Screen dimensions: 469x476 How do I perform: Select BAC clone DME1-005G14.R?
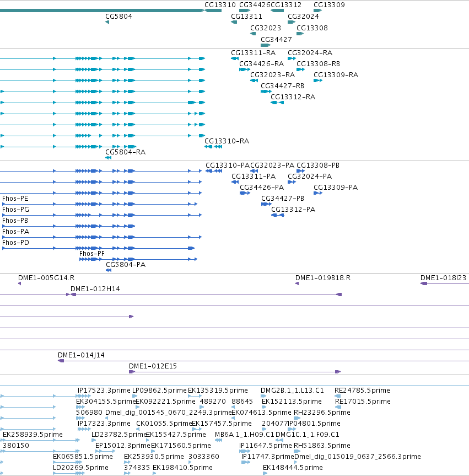[46, 278]
